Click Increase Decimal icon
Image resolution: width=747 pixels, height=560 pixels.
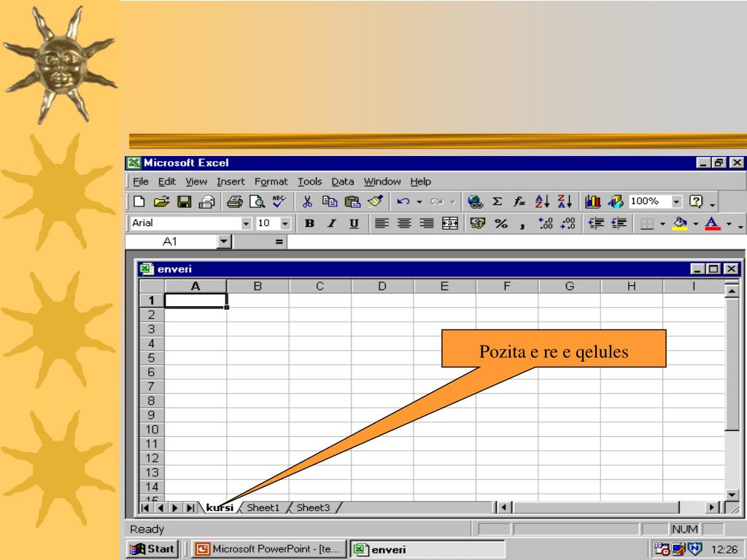pos(546,223)
